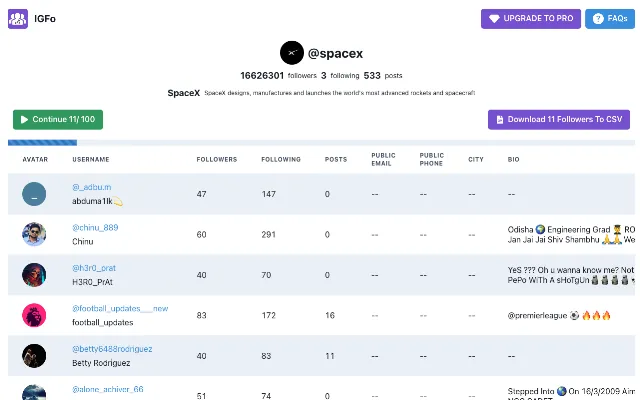Click avatar of @_adbu.m
This screenshot has width=640, height=400.
[x=34, y=194]
